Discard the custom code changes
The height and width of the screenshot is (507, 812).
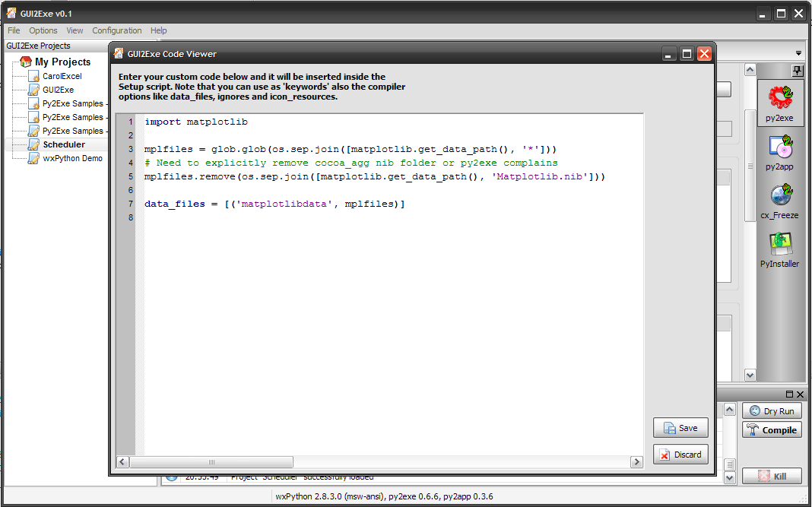(680, 455)
